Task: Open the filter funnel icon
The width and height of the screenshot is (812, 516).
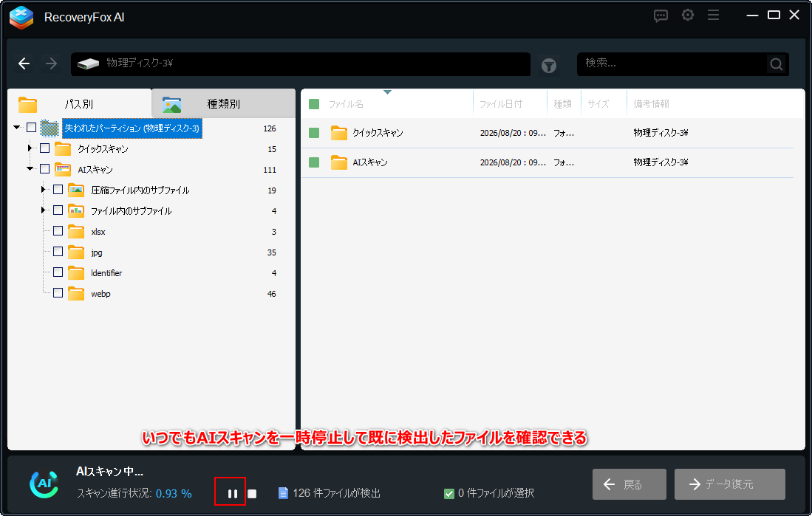Action: (549, 66)
